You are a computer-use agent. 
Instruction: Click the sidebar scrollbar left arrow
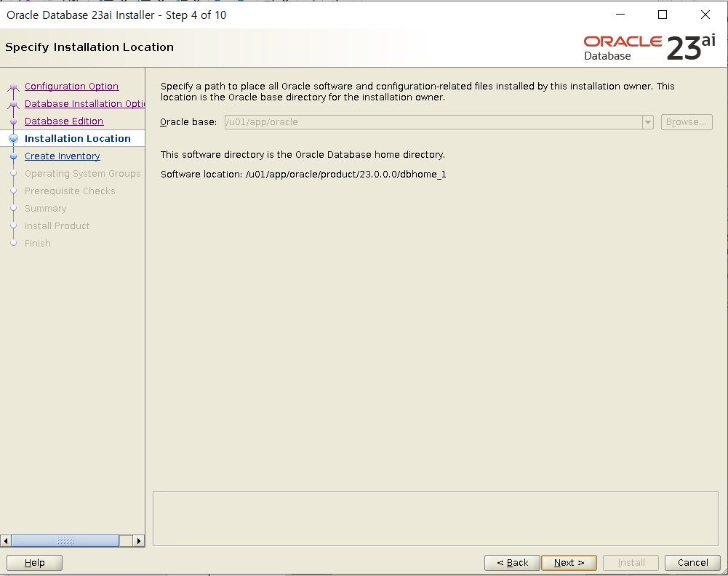pos(6,540)
